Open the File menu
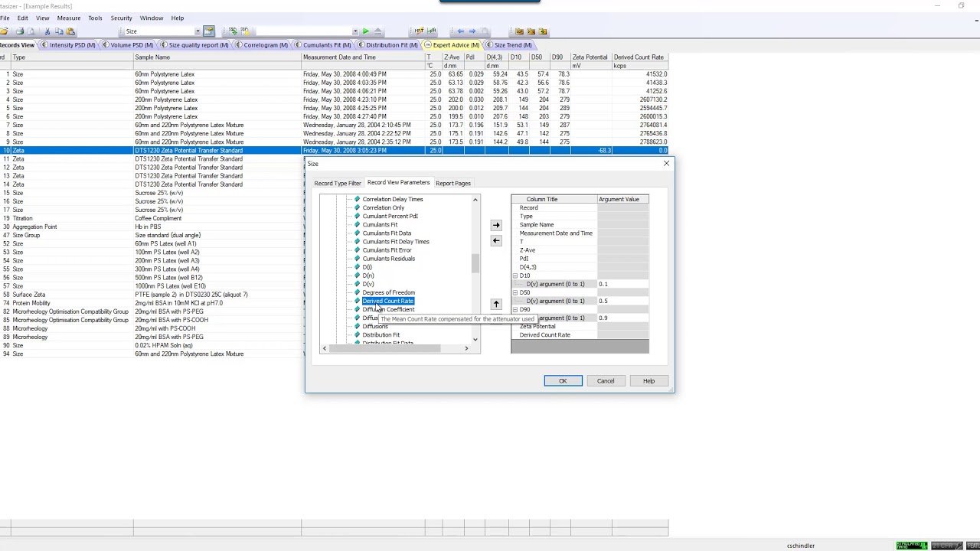 tap(5, 18)
